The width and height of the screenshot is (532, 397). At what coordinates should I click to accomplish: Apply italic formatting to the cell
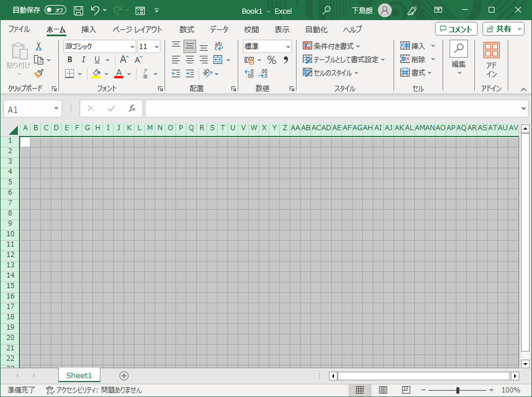(83, 60)
